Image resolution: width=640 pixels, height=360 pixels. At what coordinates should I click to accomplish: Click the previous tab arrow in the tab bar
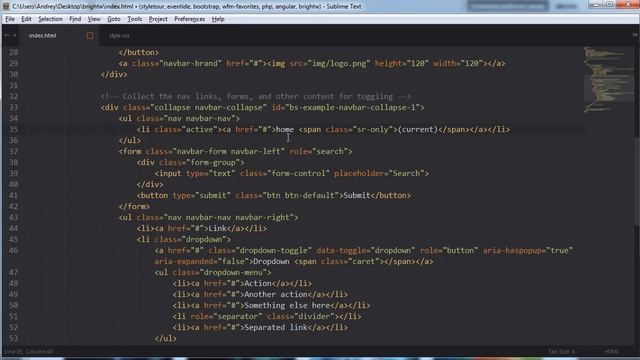click(6, 36)
